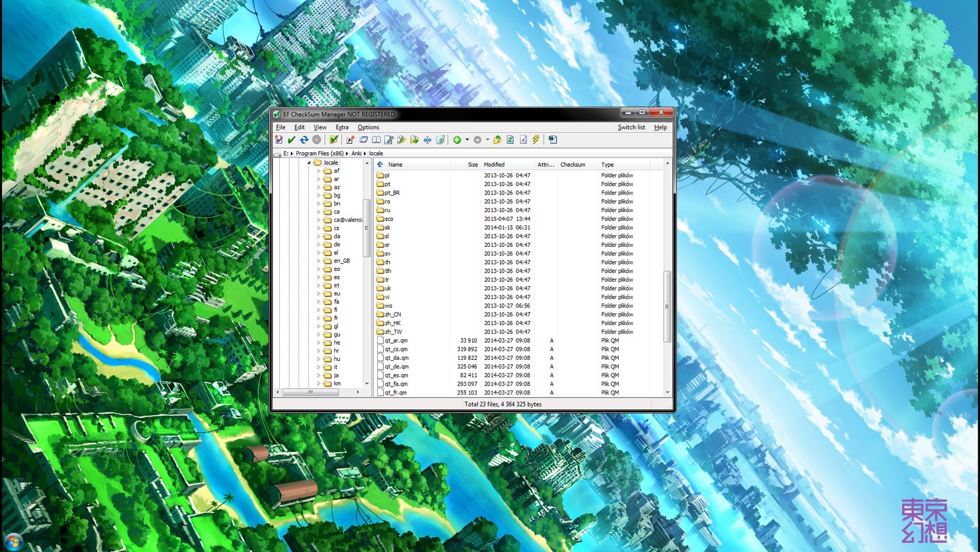This screenshot has width=980, height=552.
Task: Expand the 'fr' folder in tree
Action: click(x=318, y=318)
